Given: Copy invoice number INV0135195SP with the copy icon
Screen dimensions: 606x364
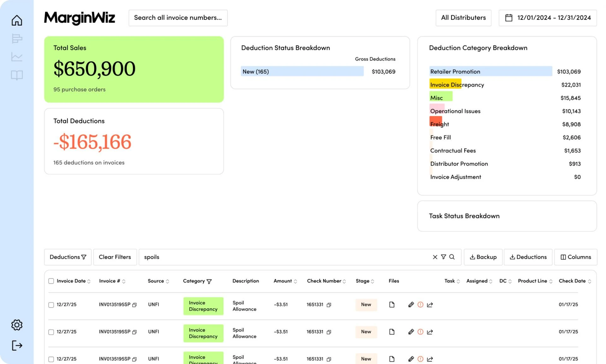Looking at the screenshot, I should 134,305.
